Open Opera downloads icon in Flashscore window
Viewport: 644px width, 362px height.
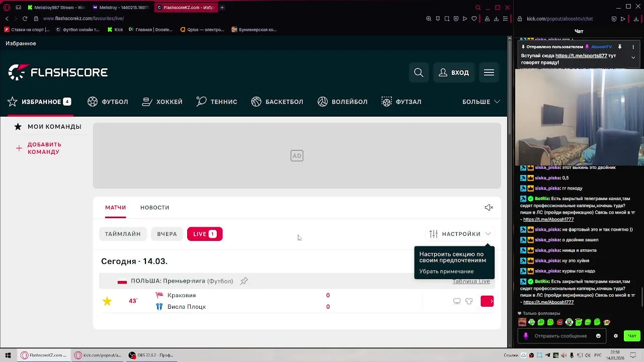(x=496, y=19)
